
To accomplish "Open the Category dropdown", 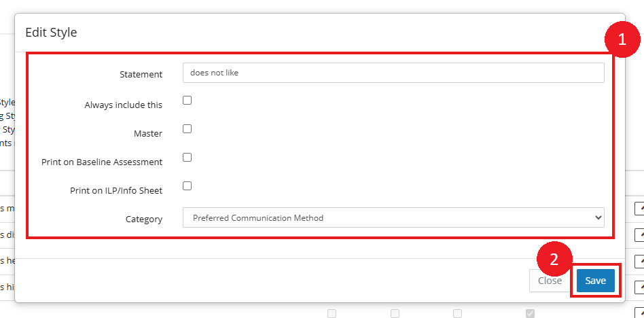I will coord(393,217).
